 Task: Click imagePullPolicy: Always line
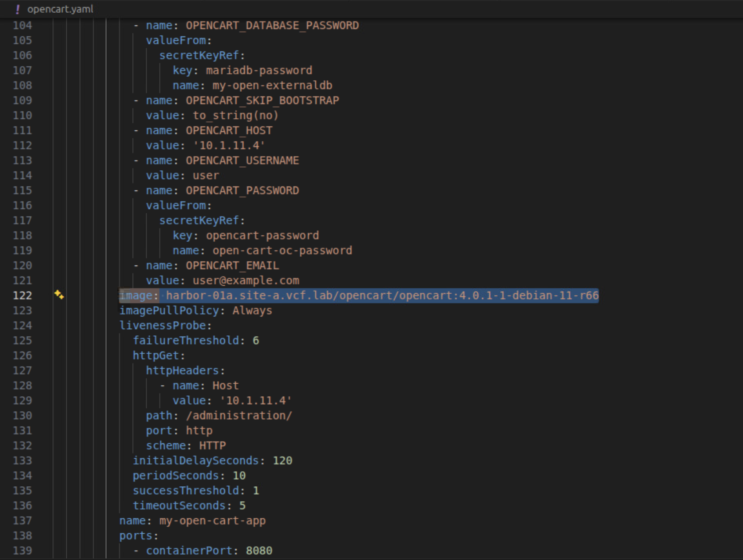point(196,310)
